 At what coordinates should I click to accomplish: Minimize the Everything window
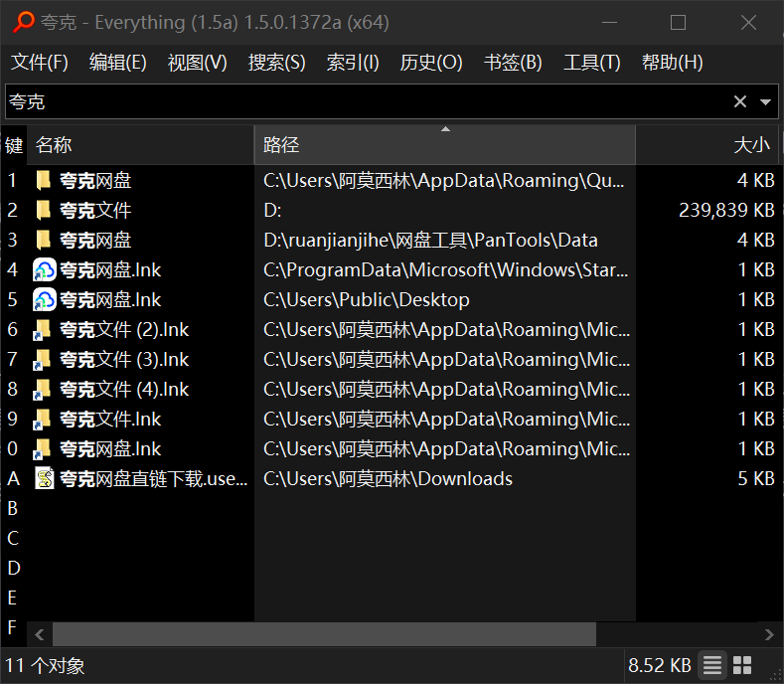[609, 23]
